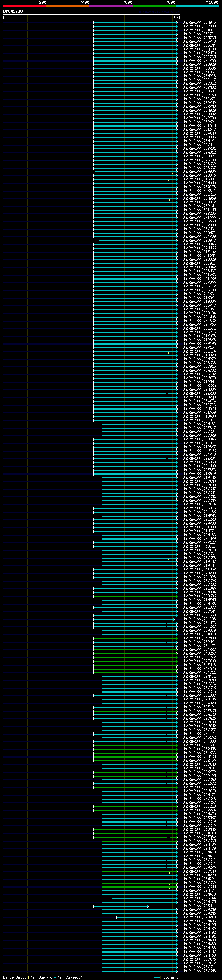Select hit label UniRef100_C5YK81

199,149
